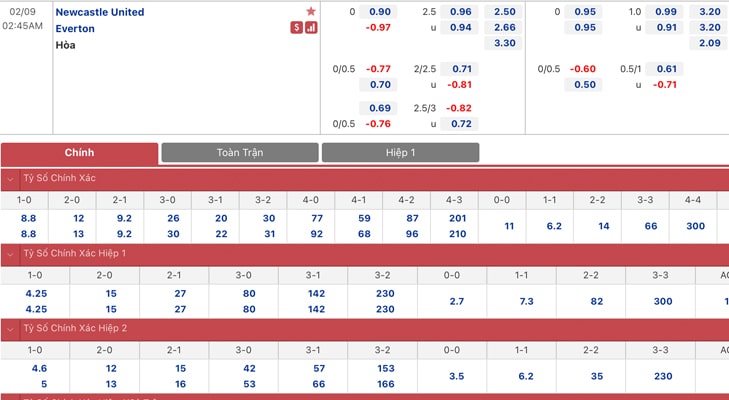
Task: Choose the 0-0 first half odds 2.7
Action: tap(456, 301)
